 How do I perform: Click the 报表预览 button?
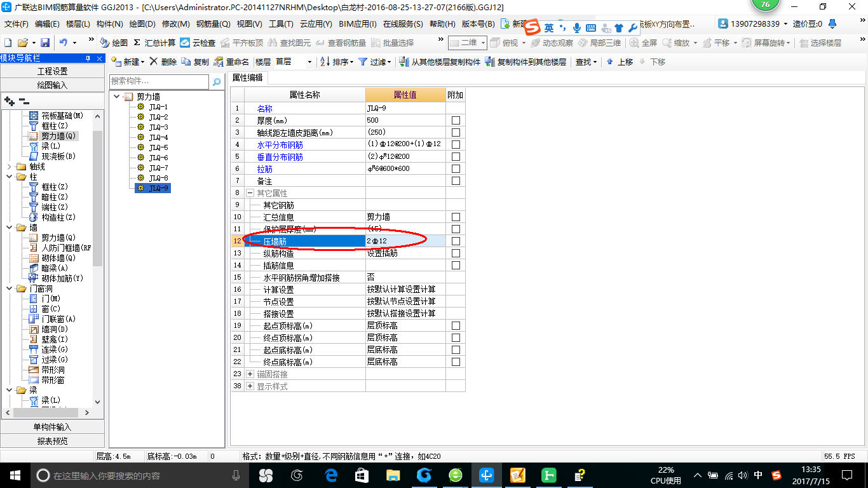click(x=53, y=441)
